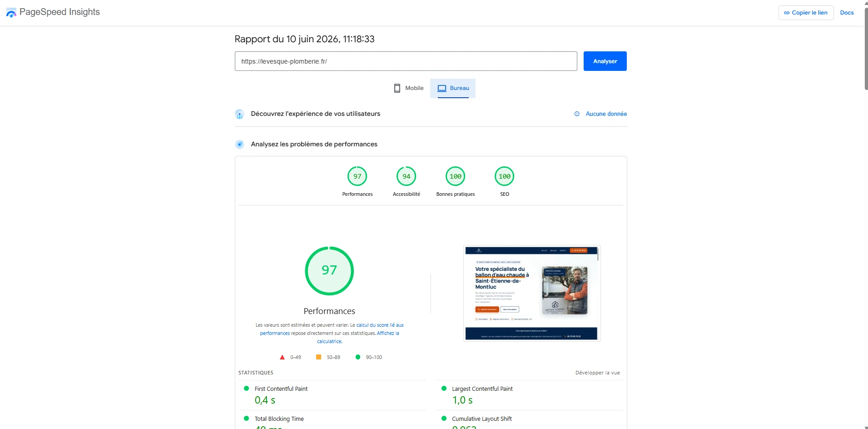Open the Aucune donnée link
This screenshot has height=429, width=868.
point(606,114)
